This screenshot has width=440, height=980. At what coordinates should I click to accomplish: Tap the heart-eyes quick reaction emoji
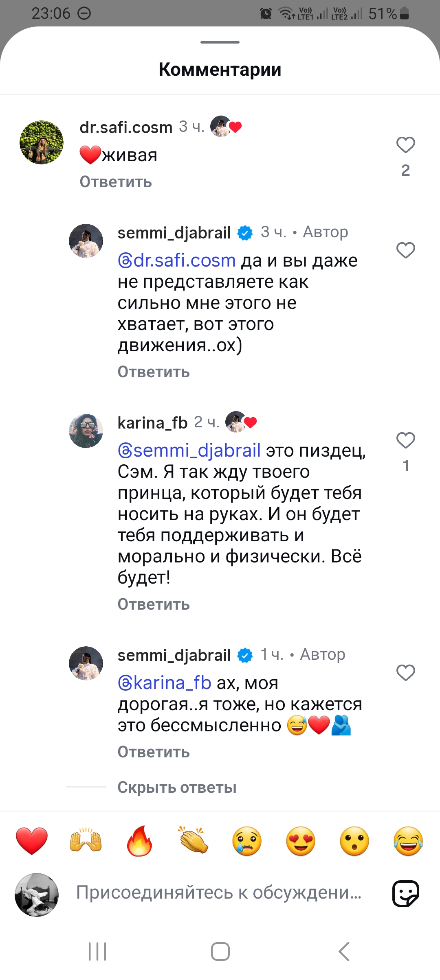301,841
